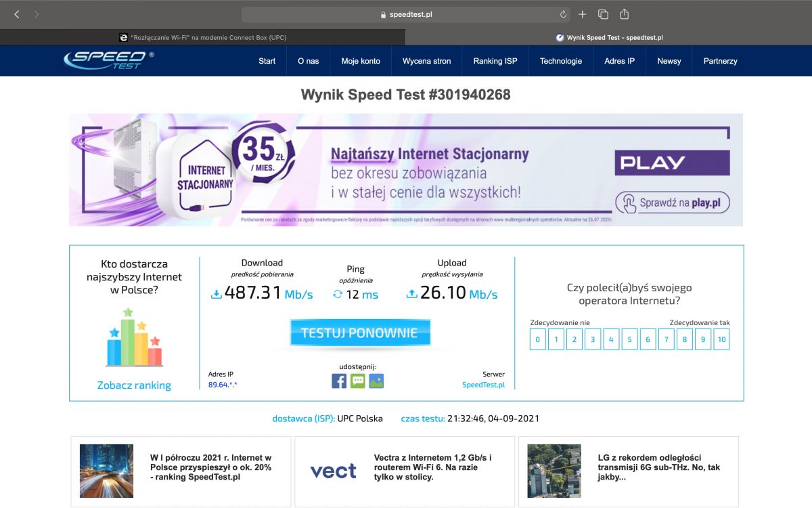The width and height of the screenshot is (812, 508).
Task: Open a new tab with plus icon
Action: tap(582, 14)
